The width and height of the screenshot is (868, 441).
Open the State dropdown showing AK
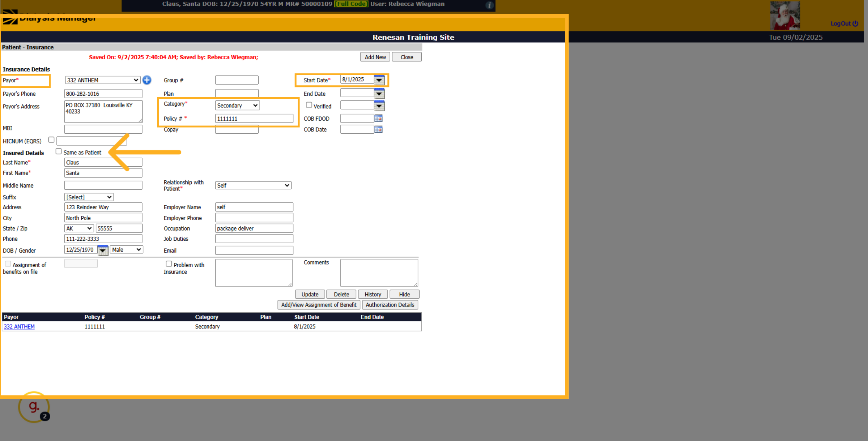(x=79, y=228)
